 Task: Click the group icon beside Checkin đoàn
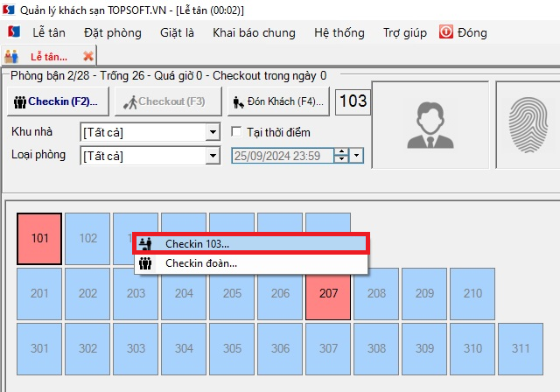pos(145,263)
